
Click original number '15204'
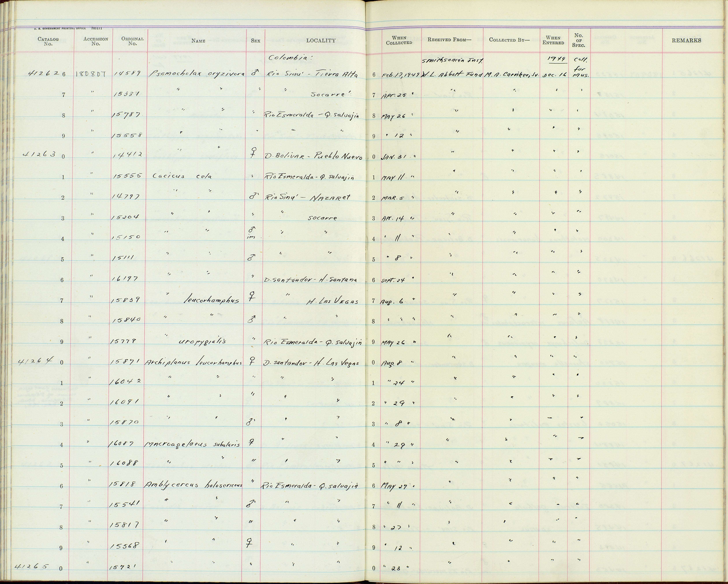click(125, 217)
